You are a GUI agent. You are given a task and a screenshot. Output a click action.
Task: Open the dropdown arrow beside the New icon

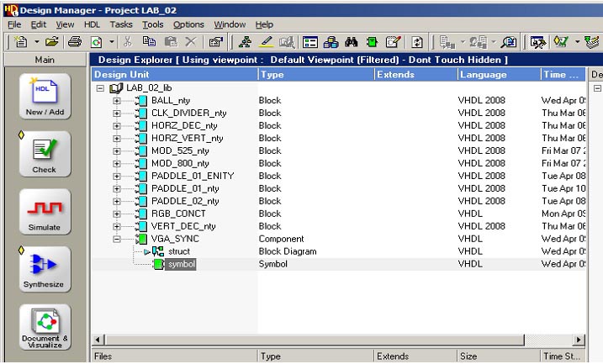[x=36, y=41]
